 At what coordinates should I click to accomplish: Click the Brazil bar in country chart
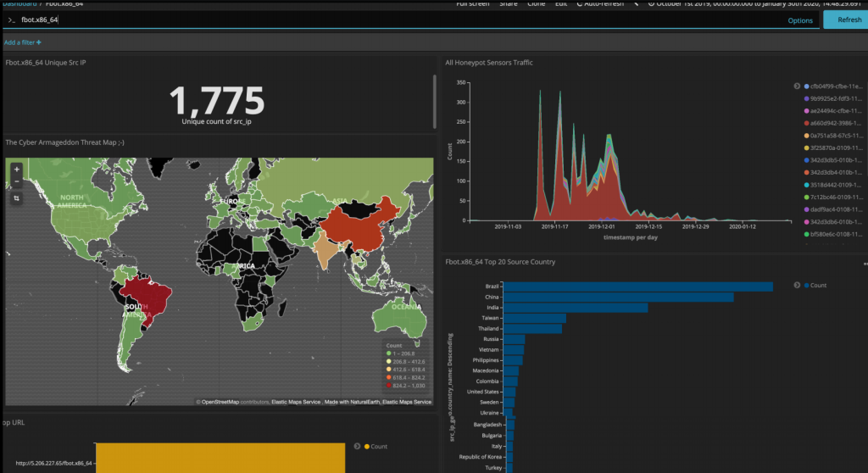click(637, 287)
